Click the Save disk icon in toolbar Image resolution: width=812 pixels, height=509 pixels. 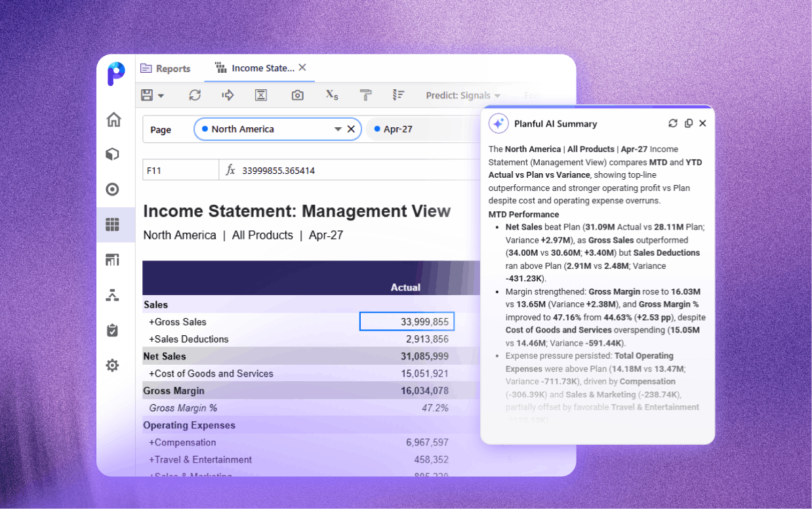[148, 95]
